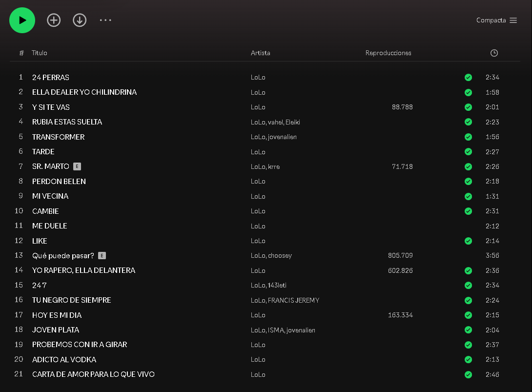Toggle the saved checkmark for PERDON BELEN
This screenshot has width=532, height=392.
pos(468,181)
